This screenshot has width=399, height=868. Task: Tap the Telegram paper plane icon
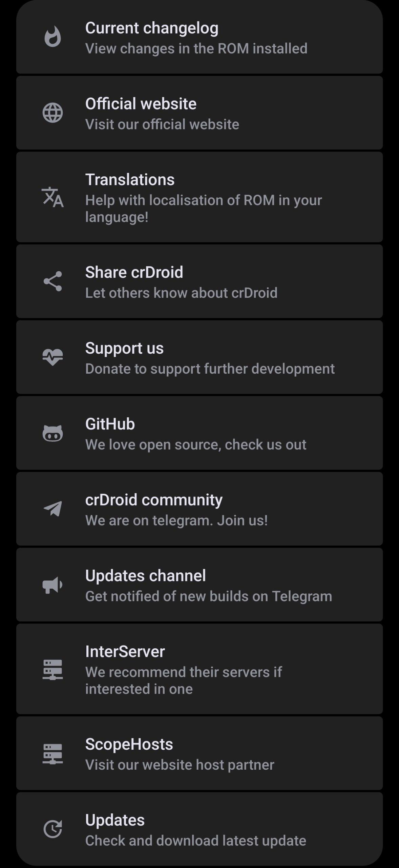pyautogui.click(x=52, y=509)
